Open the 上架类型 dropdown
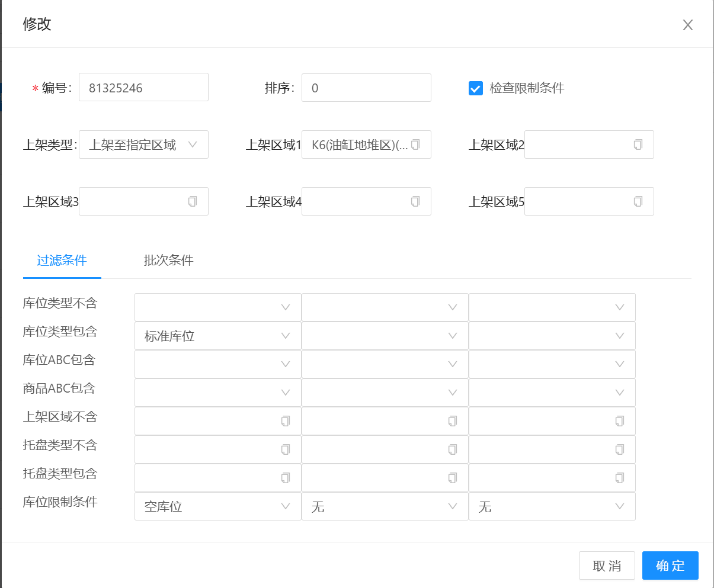 coord(143,144)
